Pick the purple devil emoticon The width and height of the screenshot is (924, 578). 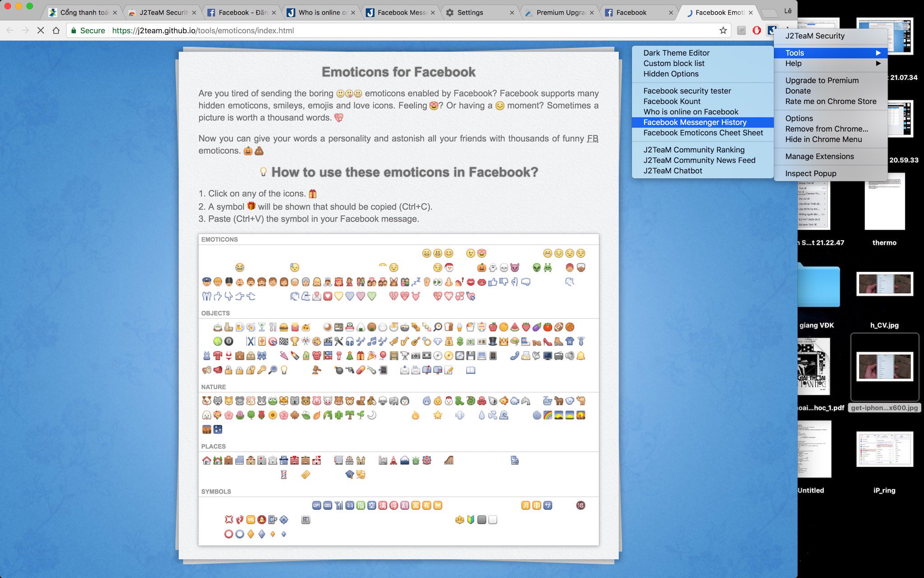pos(515,267)
